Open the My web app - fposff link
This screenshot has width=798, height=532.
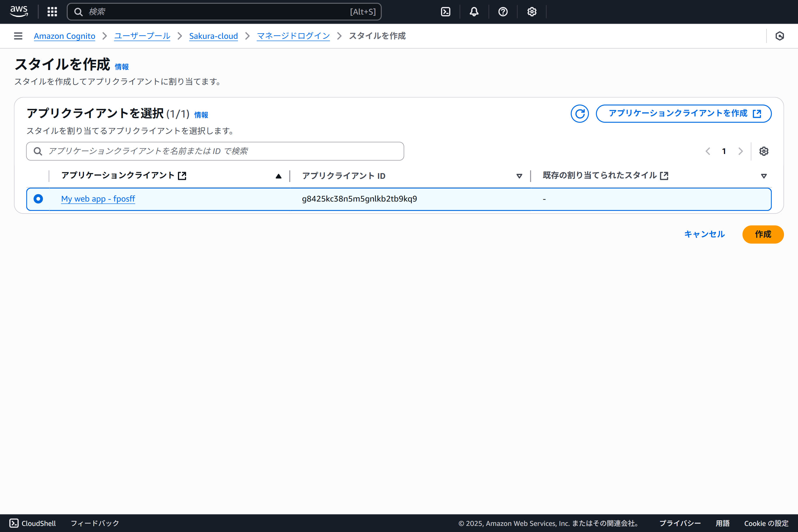98,199
